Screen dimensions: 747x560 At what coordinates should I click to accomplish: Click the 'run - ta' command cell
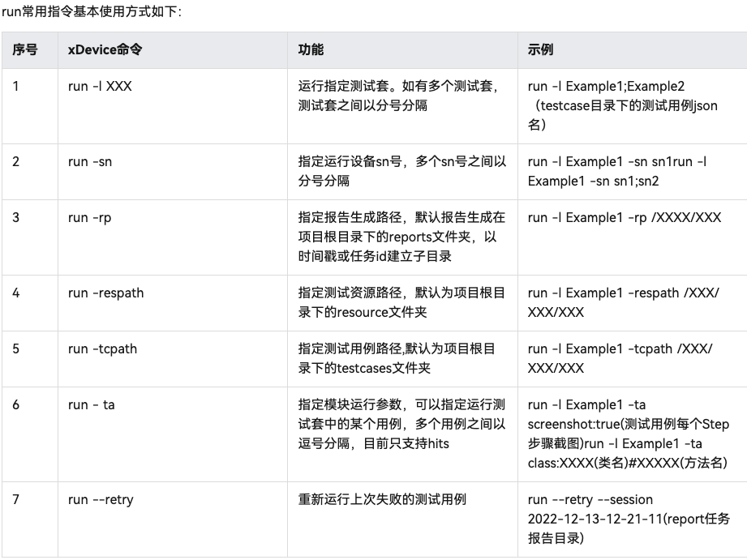coord(92,405)
